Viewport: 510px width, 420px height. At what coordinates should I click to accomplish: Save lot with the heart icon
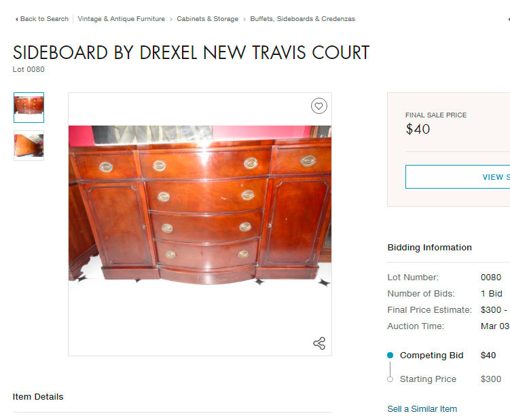(318, 106)
